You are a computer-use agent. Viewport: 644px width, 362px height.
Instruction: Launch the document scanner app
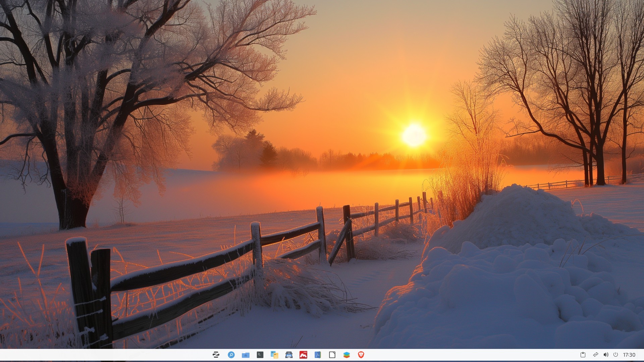(x=289, y=355)
